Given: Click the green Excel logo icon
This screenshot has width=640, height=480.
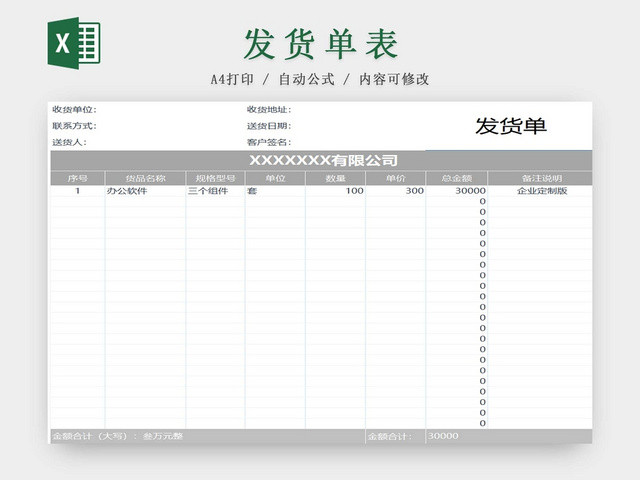Looking at the screenshot, I should click(x=74, y=43).
